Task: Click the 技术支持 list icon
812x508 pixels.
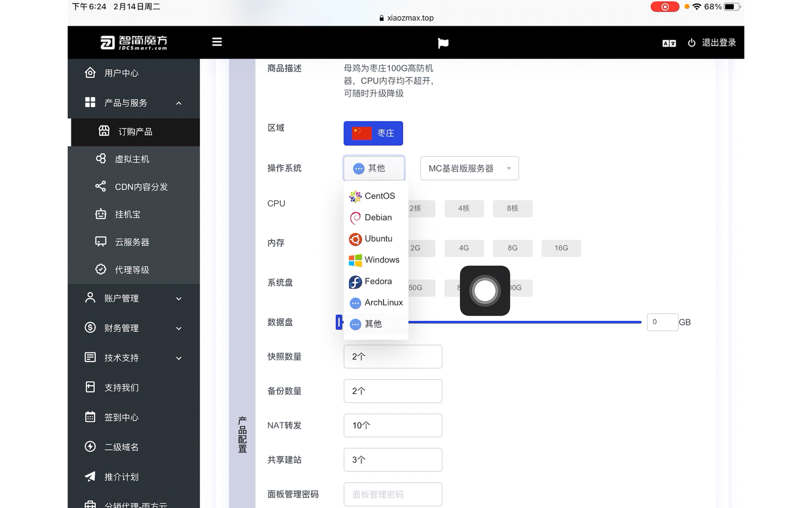Action: (90, 357)
